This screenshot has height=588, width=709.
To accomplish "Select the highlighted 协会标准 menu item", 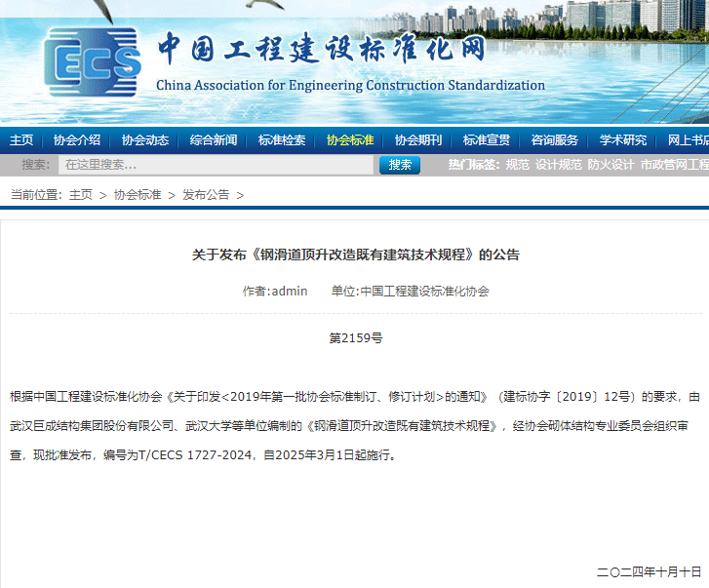I will coord(350,140).
